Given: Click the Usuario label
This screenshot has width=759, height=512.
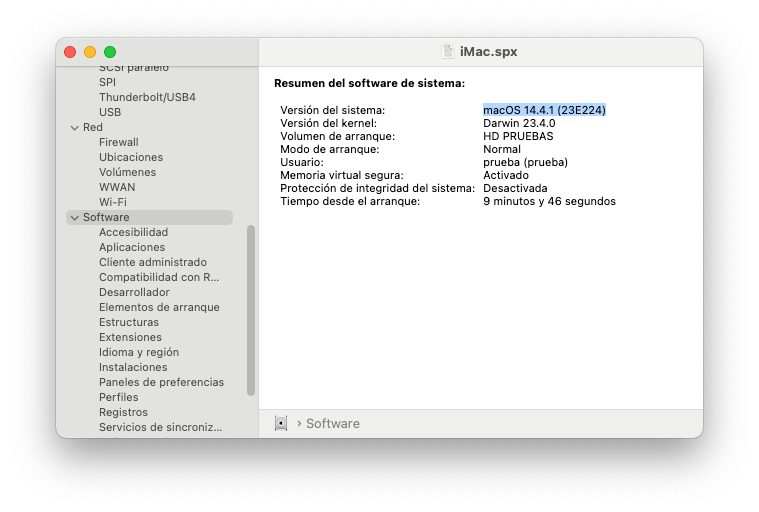Looking at the screenshot, I should 302,163.
